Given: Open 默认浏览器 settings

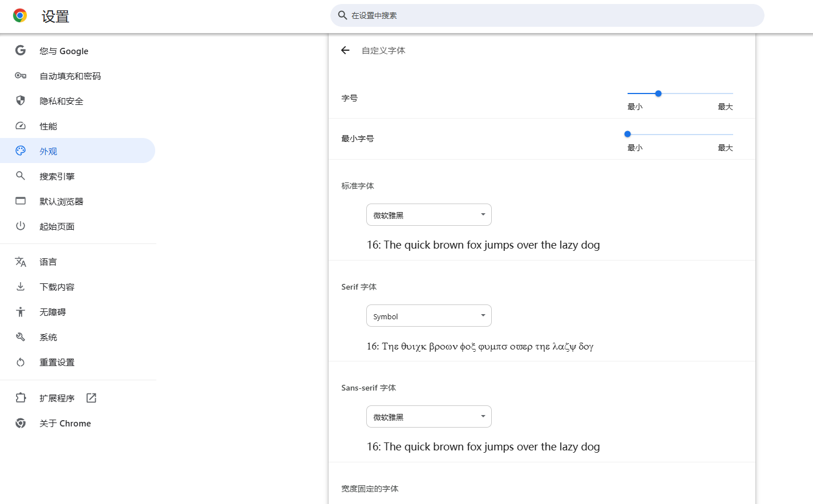Looking at the screenshot, I should pos(78,201).
